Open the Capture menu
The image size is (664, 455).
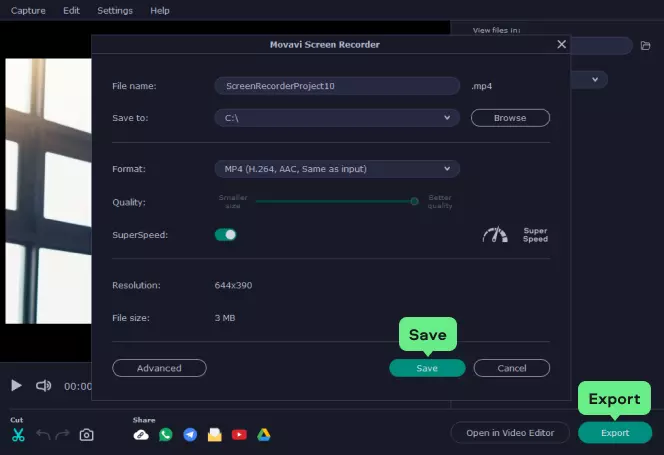tap(28, 11)
